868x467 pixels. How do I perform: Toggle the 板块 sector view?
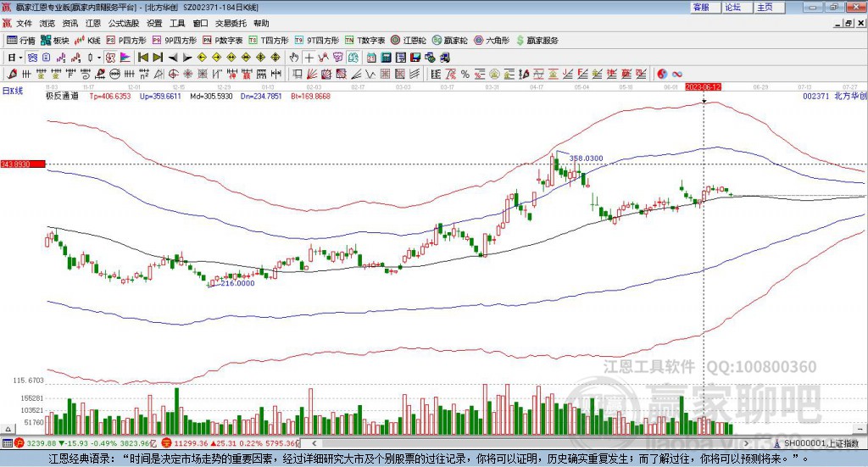pos(55,40)
